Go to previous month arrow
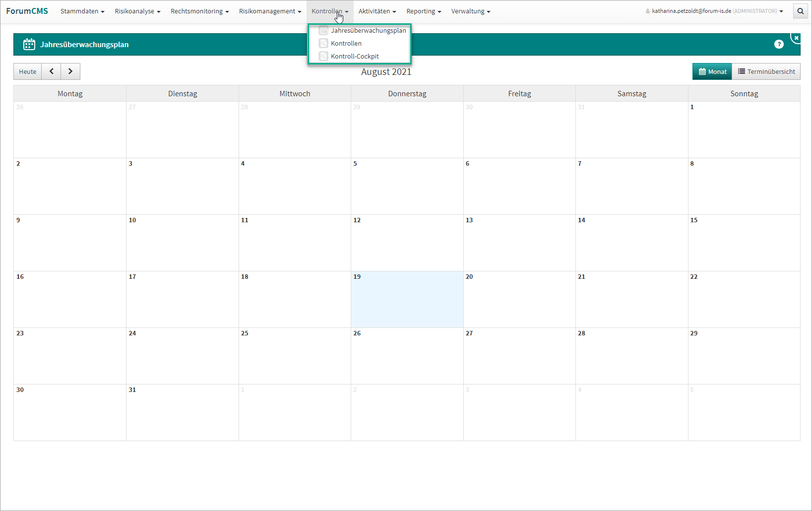 (51, 71)
